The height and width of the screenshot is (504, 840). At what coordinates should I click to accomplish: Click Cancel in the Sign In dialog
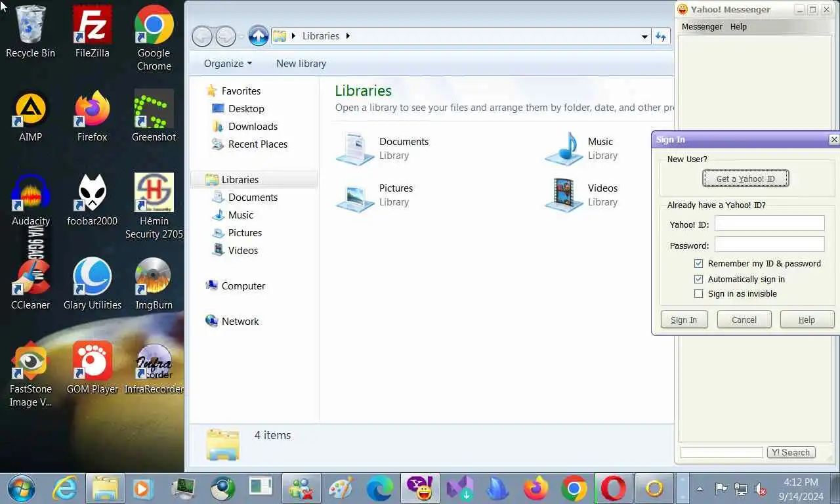pyautogui.click(x=744, y=320)
